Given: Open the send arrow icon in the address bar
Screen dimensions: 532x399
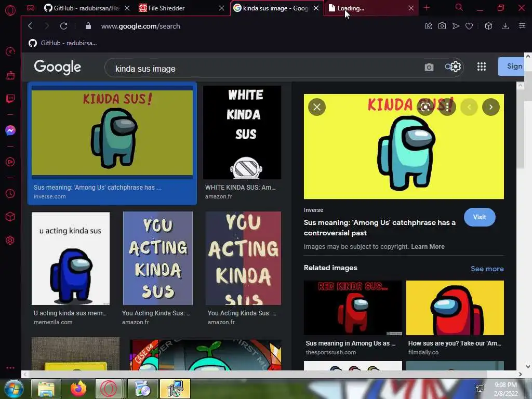Looking at the screenshot, I should (456, 26).
